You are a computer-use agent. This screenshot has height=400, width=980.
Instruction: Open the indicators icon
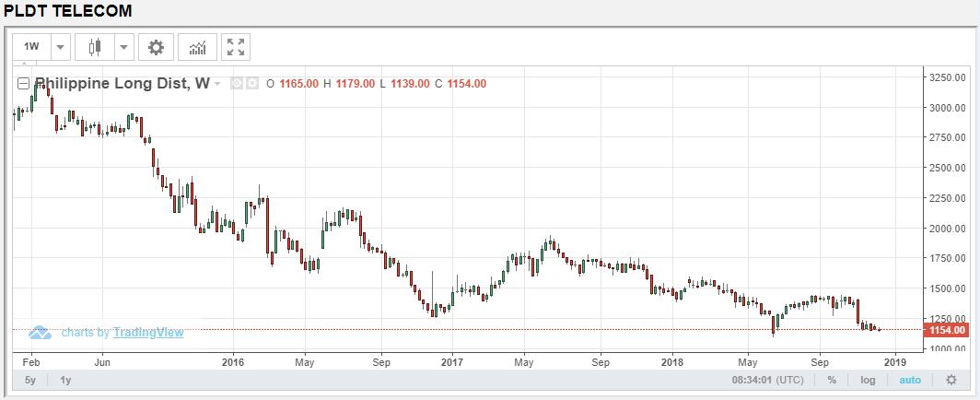[x=197, y=47]
